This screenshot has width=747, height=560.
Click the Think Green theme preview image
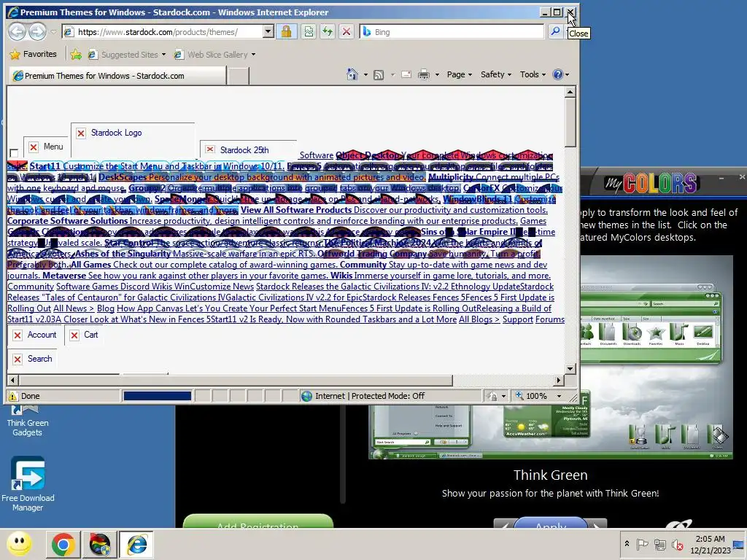point(550,357)
